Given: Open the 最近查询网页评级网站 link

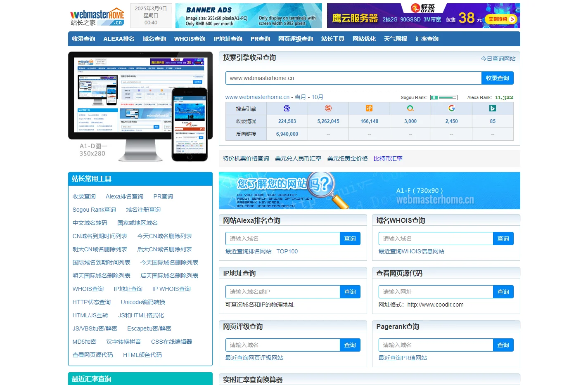Looking at the screenshot, I should point(254,358).
